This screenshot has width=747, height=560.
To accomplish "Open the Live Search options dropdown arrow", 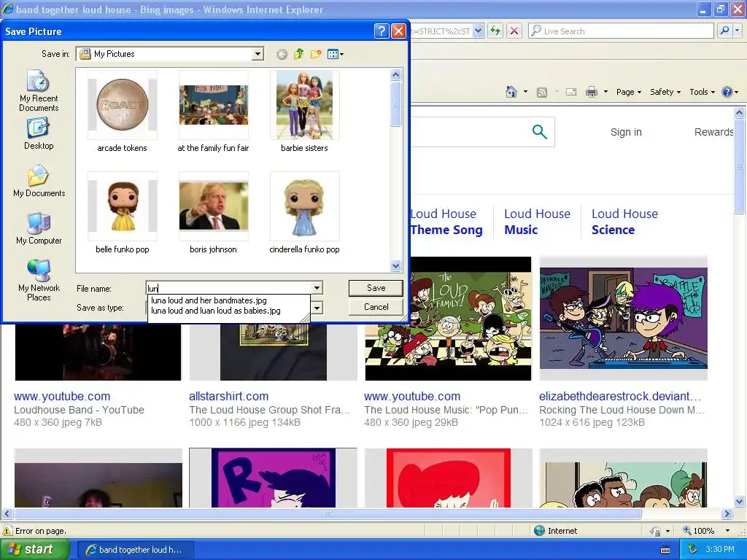I will click(x=737, y=31).
